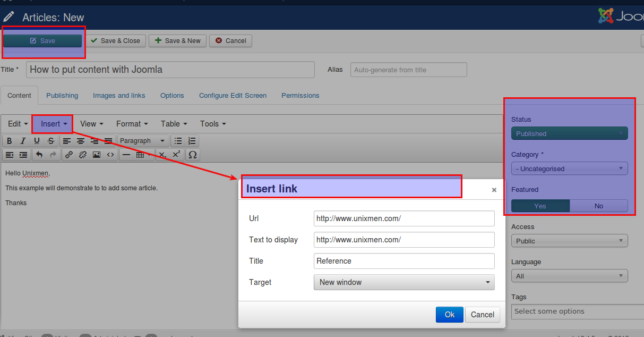Switch to the Options tab
The height and width of the screenshot is (337, 644).
click(x=172, y=96)
